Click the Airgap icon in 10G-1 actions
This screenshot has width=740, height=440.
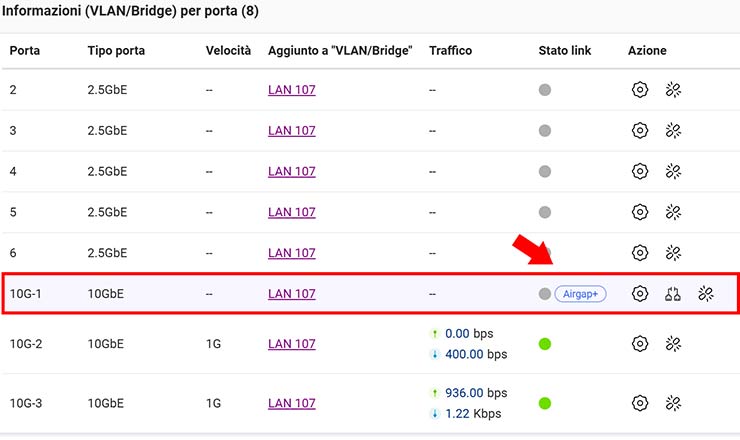pyautogui.click(x=673, y=294)
